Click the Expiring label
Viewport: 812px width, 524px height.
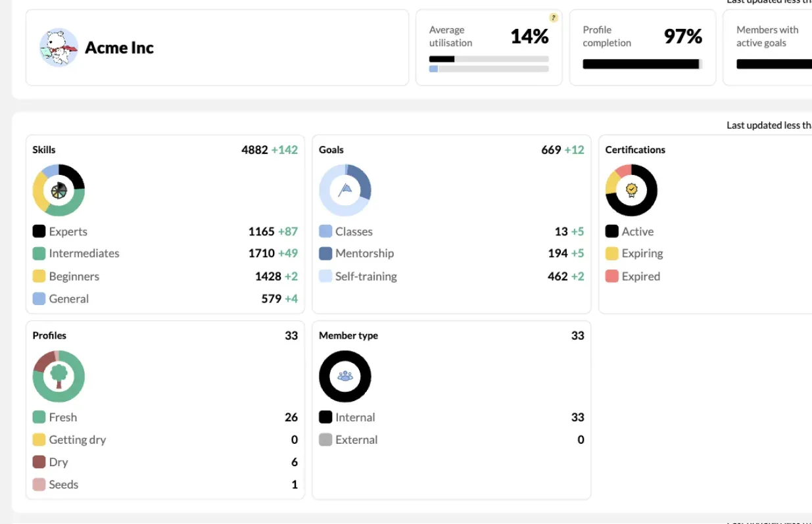(642, 253)
